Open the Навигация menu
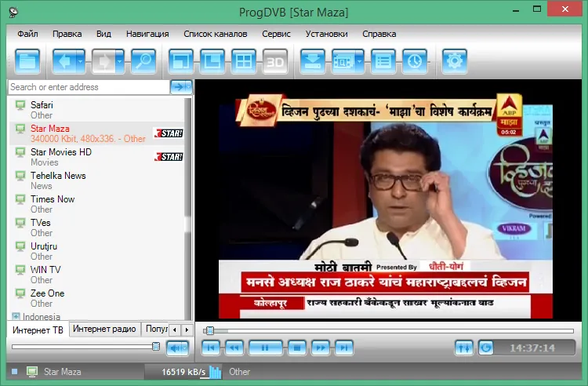Viewport: 588px width, 386px height. (x=147, y=34)
